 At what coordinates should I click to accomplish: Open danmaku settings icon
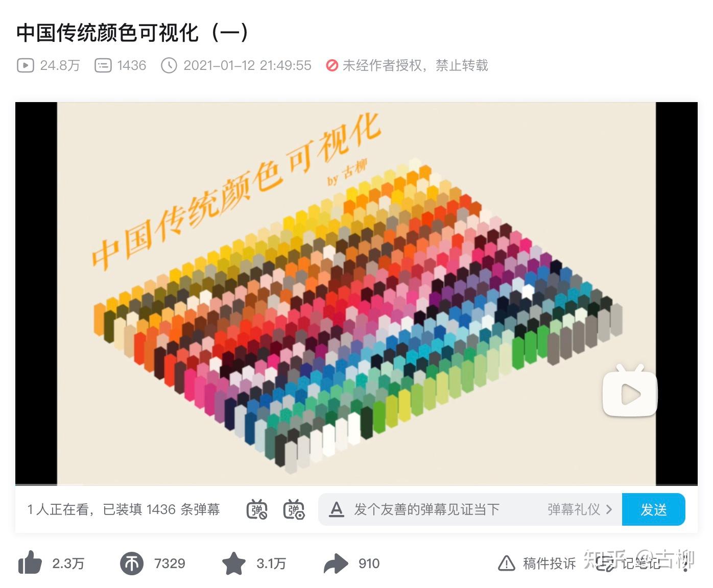point(294,509)
